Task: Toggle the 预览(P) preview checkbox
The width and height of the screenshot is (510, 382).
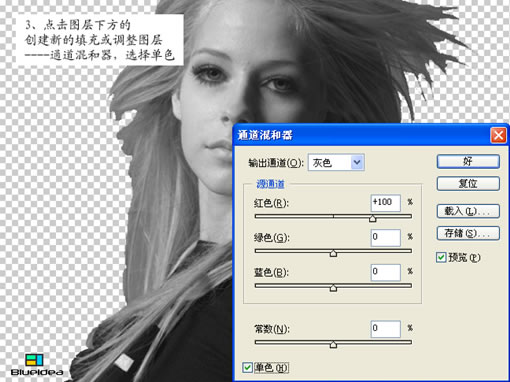Action: 441,257
